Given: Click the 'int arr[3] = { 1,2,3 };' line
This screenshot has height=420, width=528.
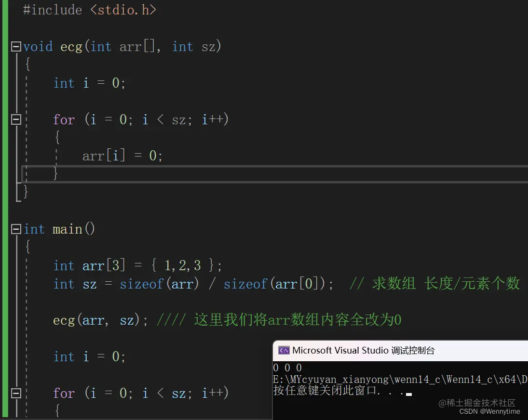Looking at the screenshot, I should coord(137,266).
